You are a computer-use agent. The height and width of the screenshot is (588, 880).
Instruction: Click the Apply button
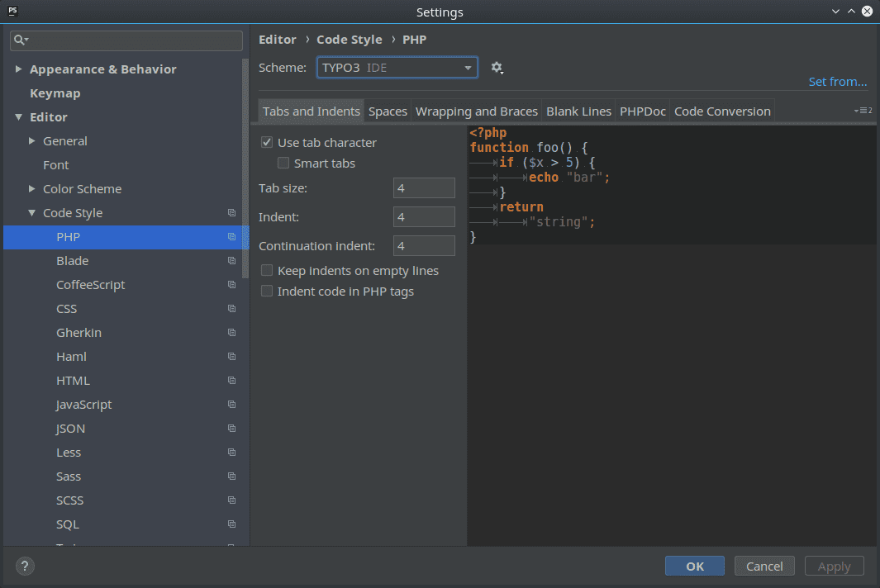coord(834,567)
